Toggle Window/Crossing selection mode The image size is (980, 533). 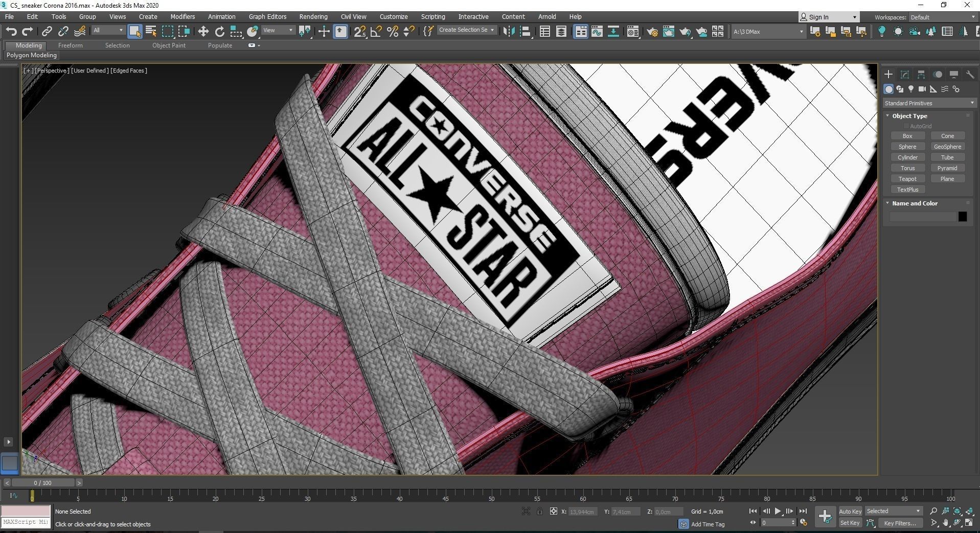click(184, 32)
